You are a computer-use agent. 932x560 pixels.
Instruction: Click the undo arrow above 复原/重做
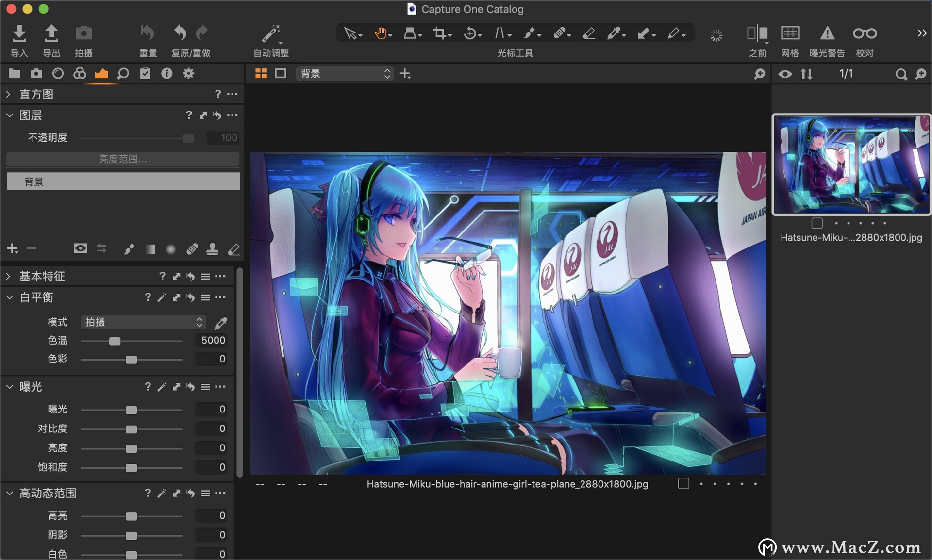[180, 33]
